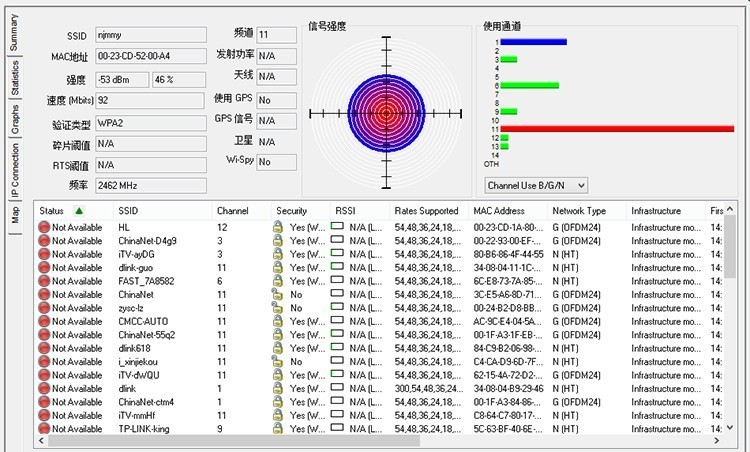Screen dimensions: 750x452
Task: Click the red channel 11 usage bar
Action: click(617, 129)
